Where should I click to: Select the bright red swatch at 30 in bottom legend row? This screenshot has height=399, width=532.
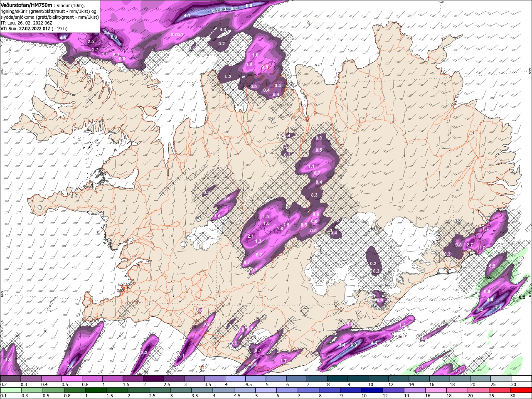click(x=522, y=390)
